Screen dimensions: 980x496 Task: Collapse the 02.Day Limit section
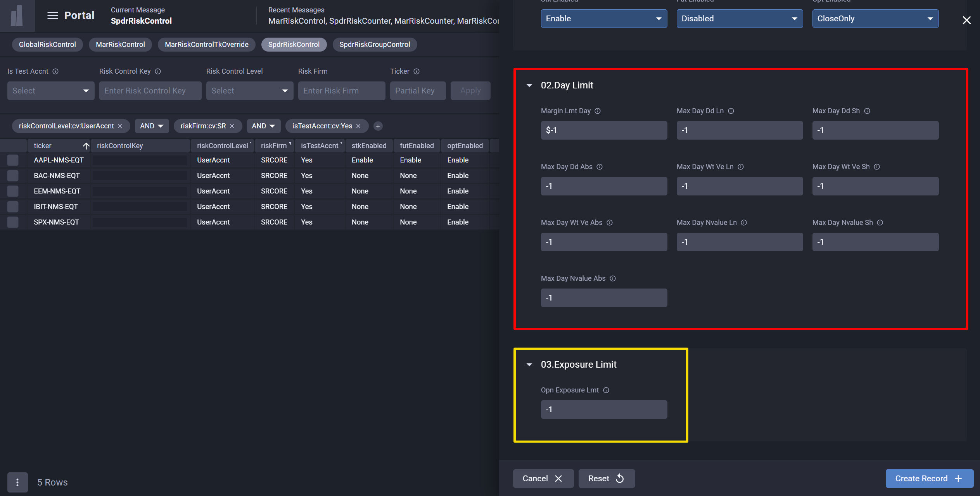tap(529, 85)
